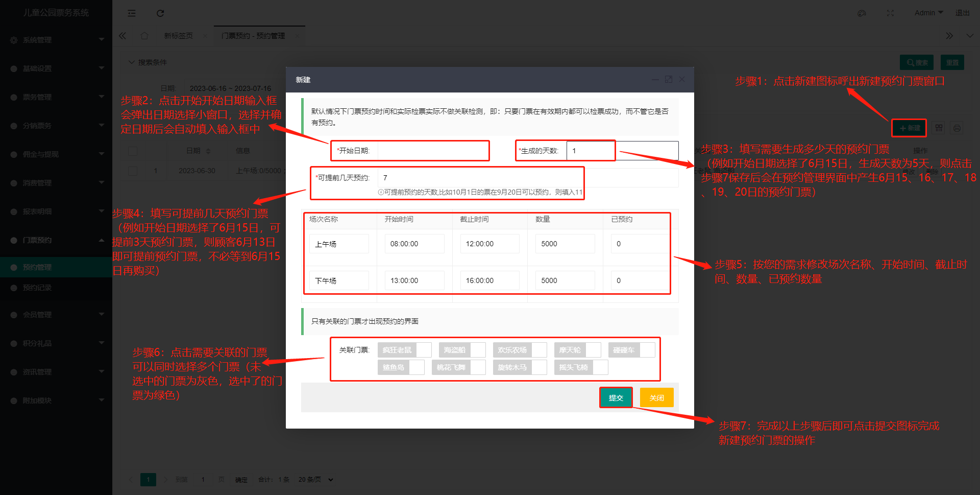Close the 门票预约 - 预约管理 tab
This screenshot has width=980, height=495.
(x=297, y=36)
